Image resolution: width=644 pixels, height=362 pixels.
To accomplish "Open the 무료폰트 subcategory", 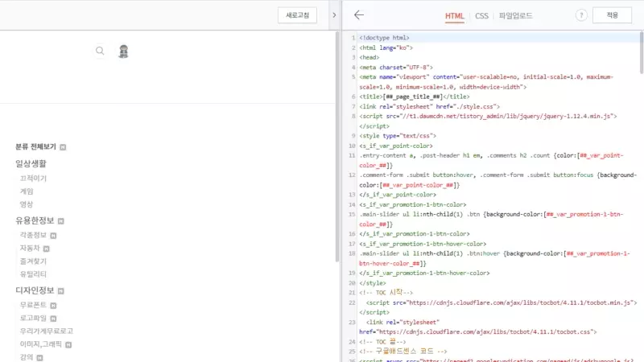I will pyautogui.click(x=33, y=305).
